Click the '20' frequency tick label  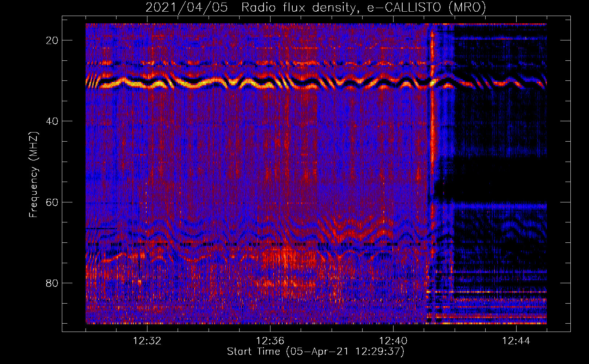click(52, 40)
